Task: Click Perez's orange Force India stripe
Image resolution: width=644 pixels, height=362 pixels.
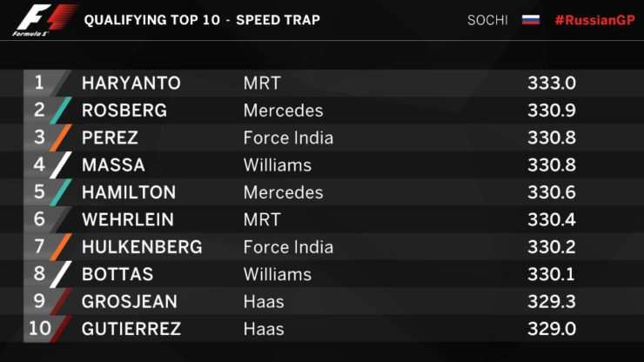Action: click(61, 137)
